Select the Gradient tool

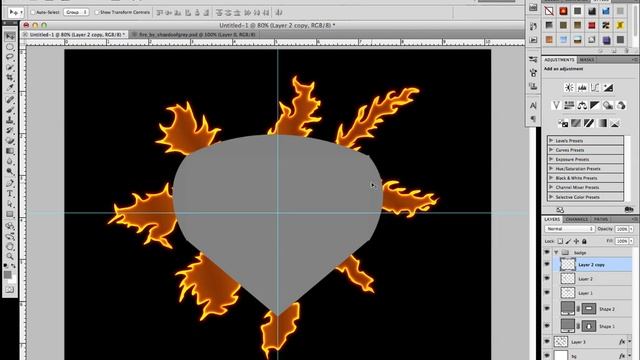coord(10,151)
